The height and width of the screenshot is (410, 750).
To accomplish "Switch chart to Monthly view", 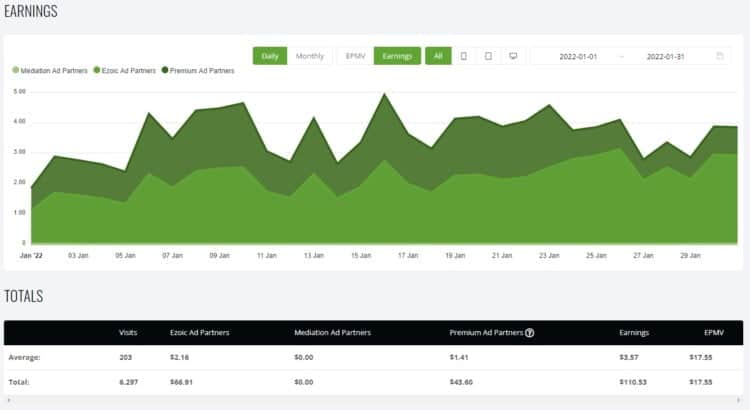I will (310, 56).
